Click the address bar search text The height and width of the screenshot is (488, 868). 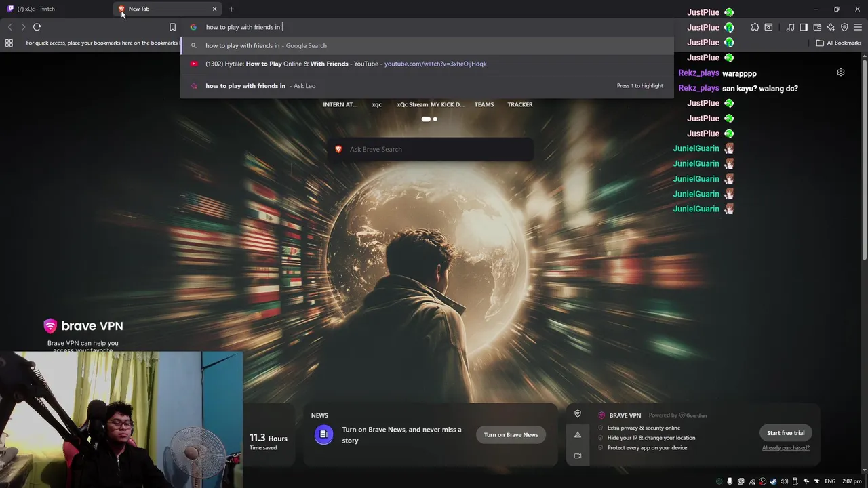point(243,27)
